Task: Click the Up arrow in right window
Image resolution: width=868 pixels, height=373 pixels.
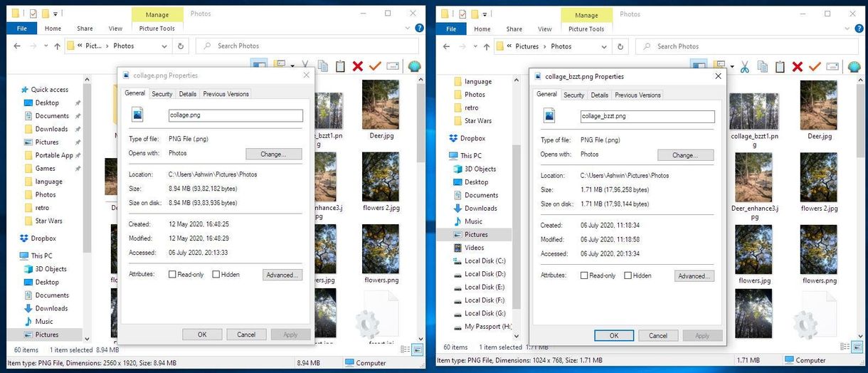Action: tap(487, 46)
